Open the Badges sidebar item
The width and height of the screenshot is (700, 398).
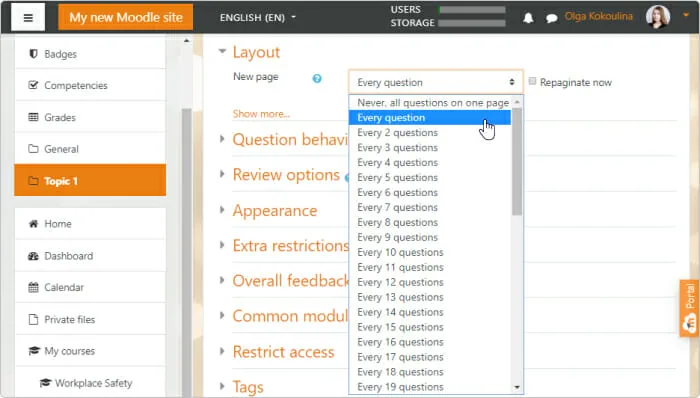(x=90, y=54)
